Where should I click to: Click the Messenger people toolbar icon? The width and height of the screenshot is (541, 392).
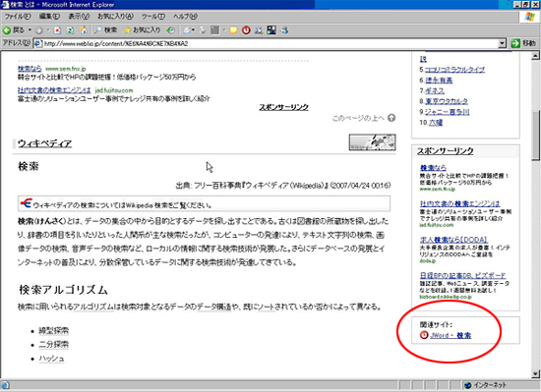[259, 30]
